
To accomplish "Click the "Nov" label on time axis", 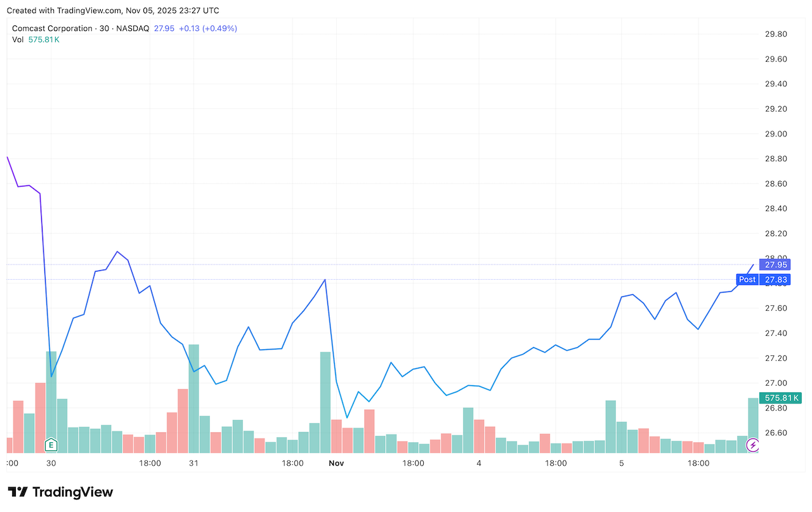I will click(x=336, y=464).
